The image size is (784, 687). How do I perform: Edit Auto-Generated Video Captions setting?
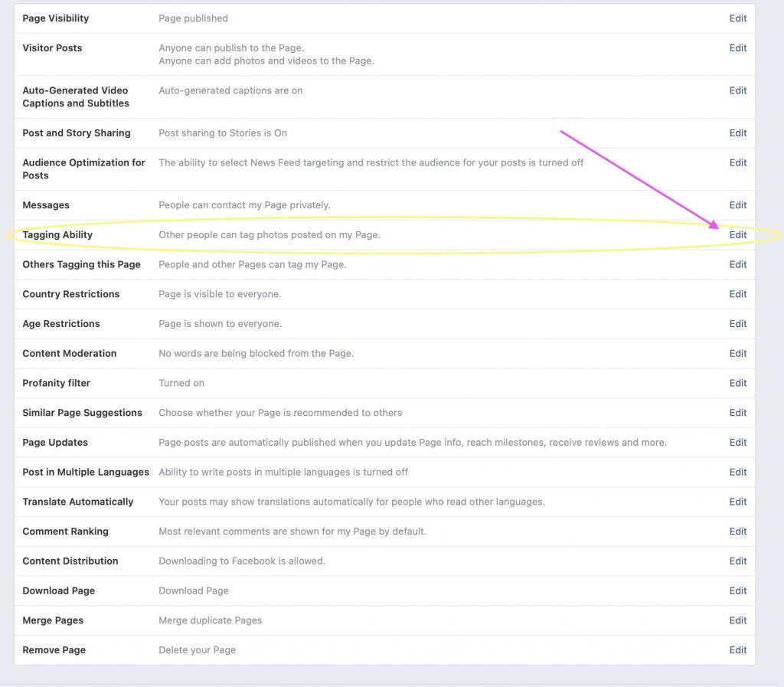click(x=737, y=90)
